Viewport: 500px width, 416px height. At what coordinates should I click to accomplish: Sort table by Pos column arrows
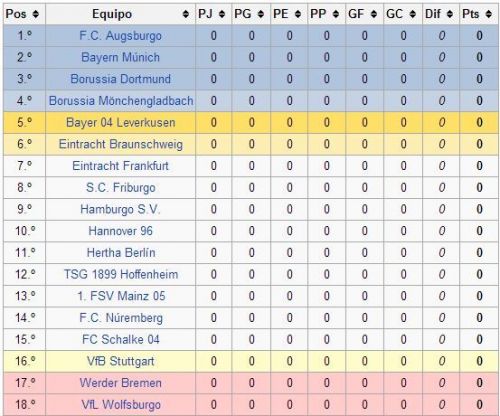[36, 14]
